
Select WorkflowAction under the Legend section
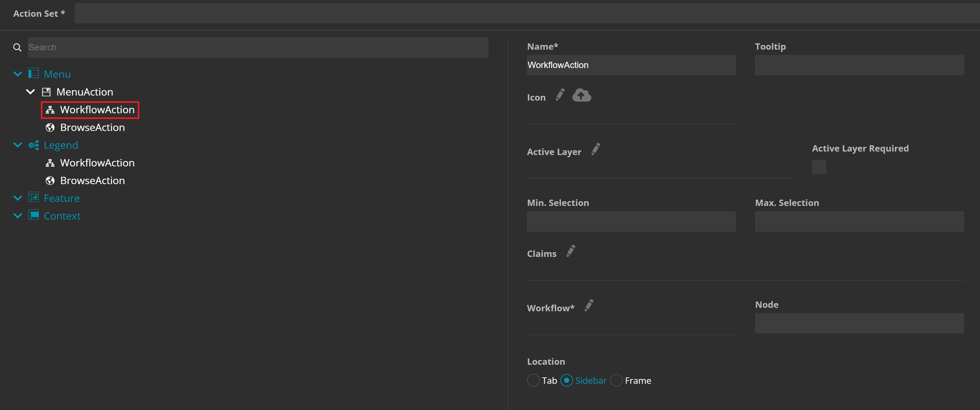(x=97, y=163)
